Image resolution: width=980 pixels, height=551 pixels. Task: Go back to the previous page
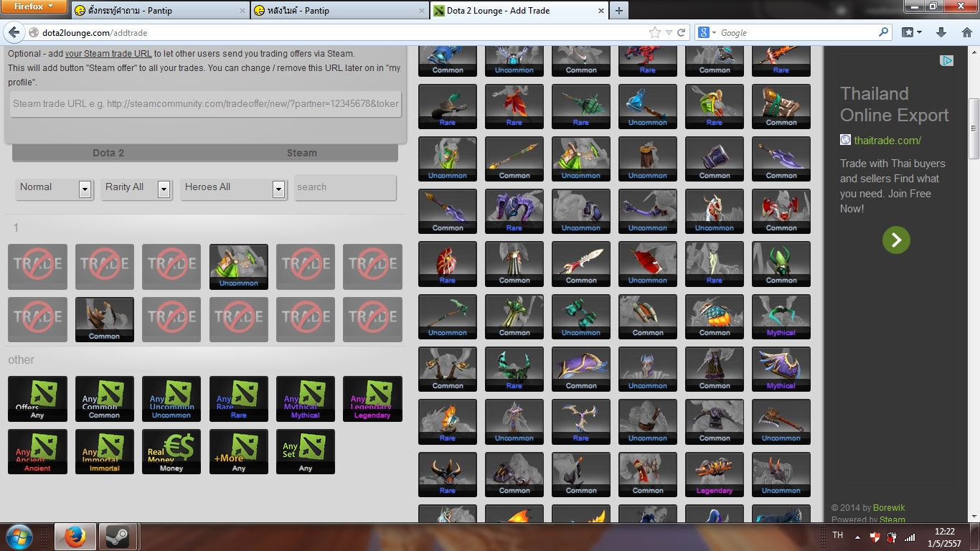tap(14, 32)
